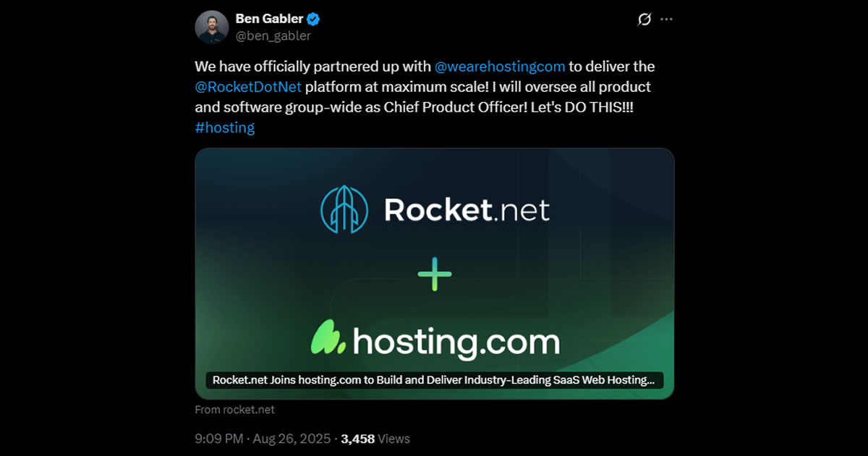
Task: Click the green hosting.com leaf logo
Action: pyautogui.click(x=328, y=336)
